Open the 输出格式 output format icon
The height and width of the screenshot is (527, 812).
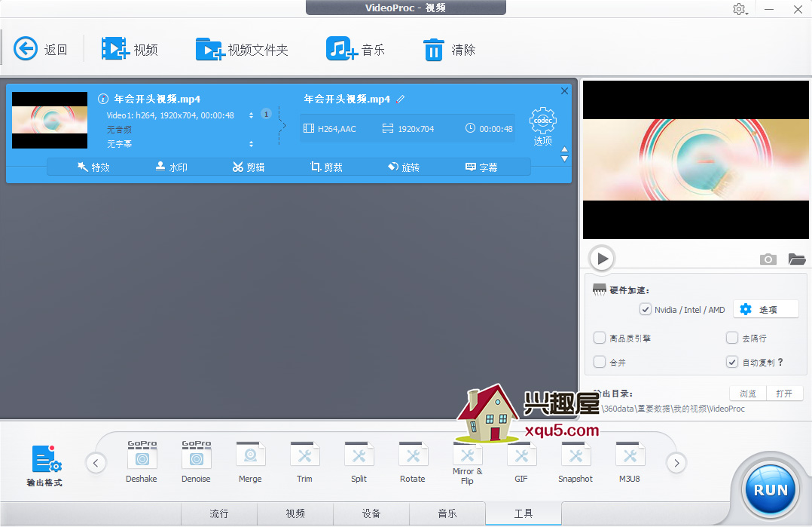point(45,465)
